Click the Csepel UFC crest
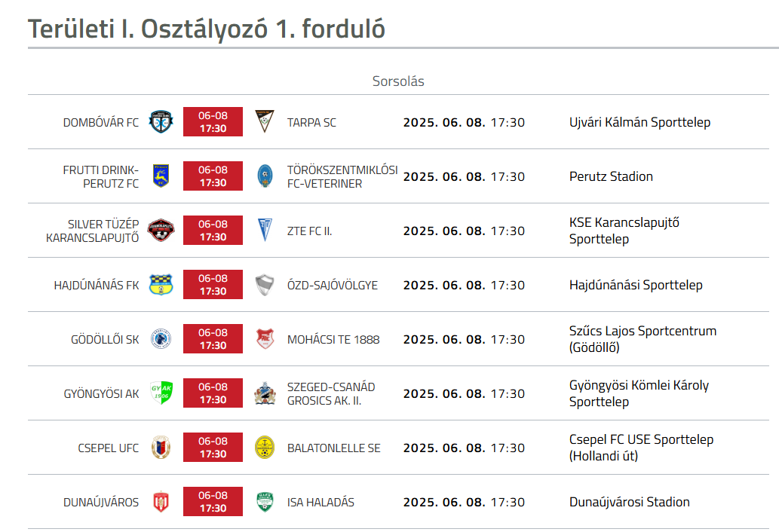Screen dimensions: 779x532 (x=161, y=447)
